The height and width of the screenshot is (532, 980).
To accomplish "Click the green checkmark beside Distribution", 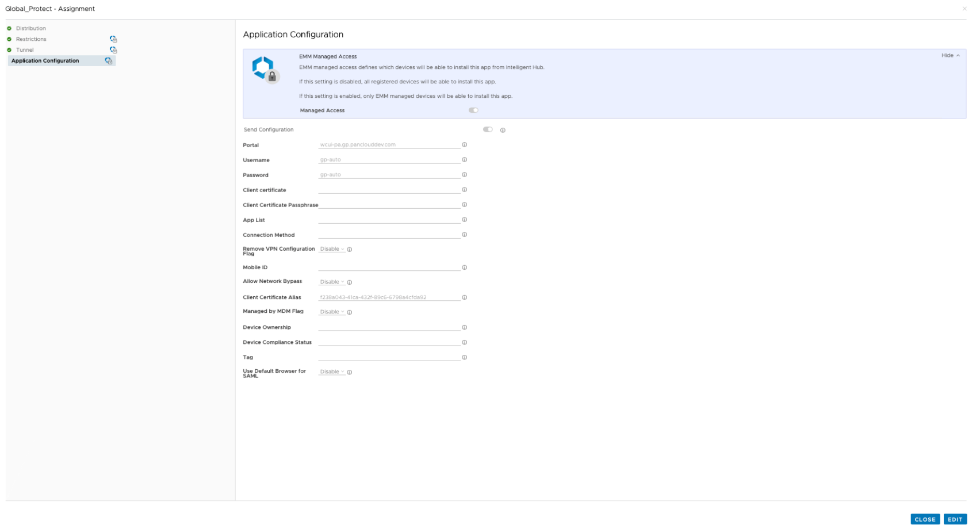I will 10,28.
